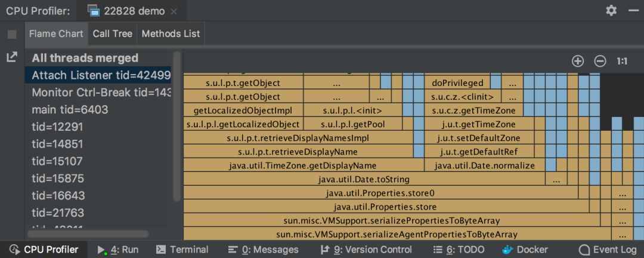Zoom in on the flame chart

tap(577, 61)
